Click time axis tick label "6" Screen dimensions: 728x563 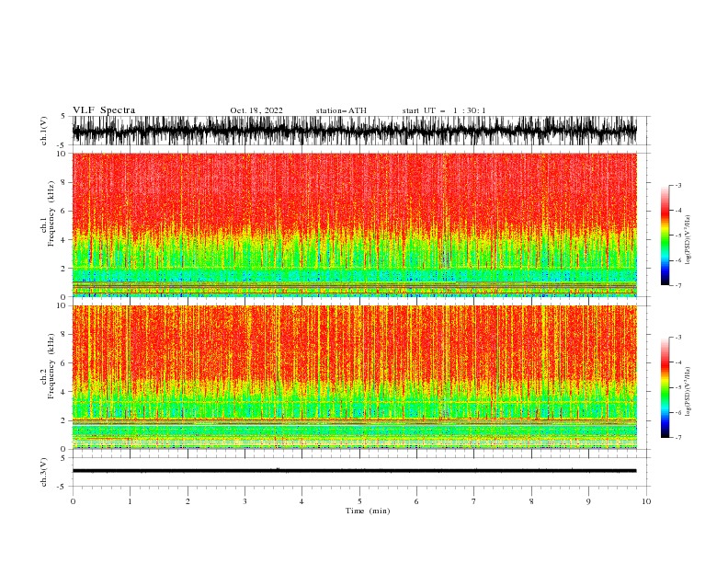(x=417, y=501)
